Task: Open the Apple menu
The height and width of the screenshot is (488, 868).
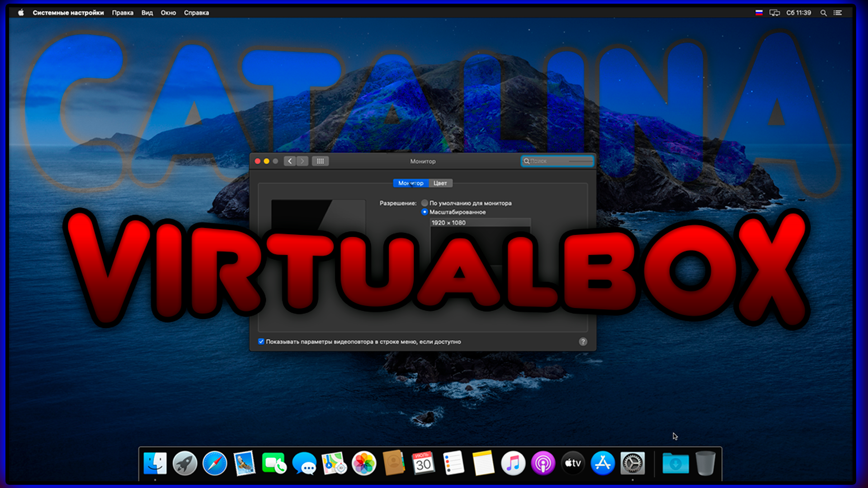Action: click(21, 13)
